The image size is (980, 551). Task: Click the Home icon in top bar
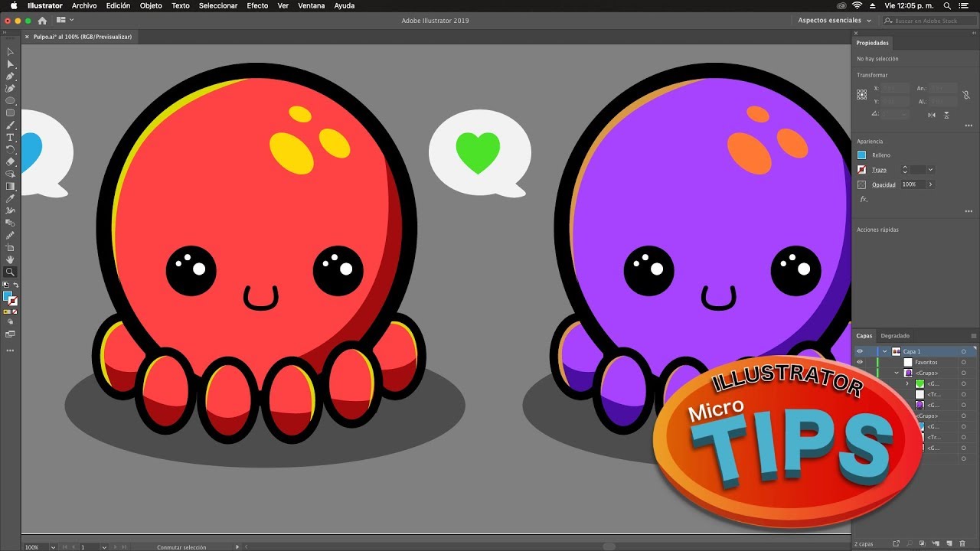click(x=41, y=21)
